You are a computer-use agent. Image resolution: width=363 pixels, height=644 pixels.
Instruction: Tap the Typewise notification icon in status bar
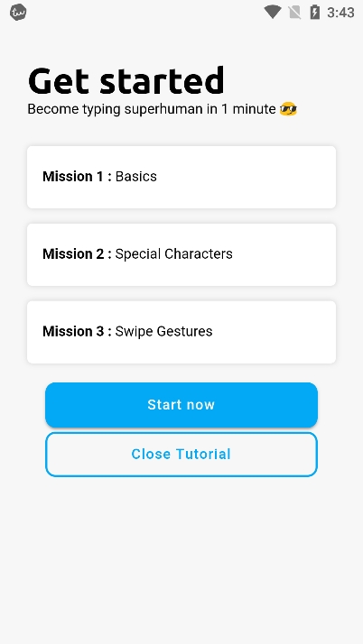pyautogui.click(x=18, y=13)
